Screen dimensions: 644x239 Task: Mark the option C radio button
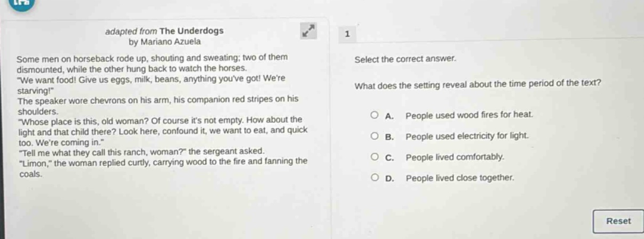coord(375,157)
